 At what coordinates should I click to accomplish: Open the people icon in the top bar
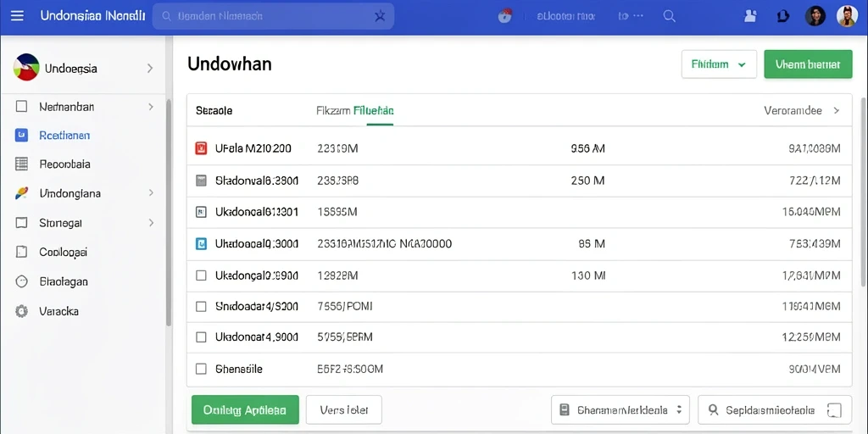tap(751, 16)
